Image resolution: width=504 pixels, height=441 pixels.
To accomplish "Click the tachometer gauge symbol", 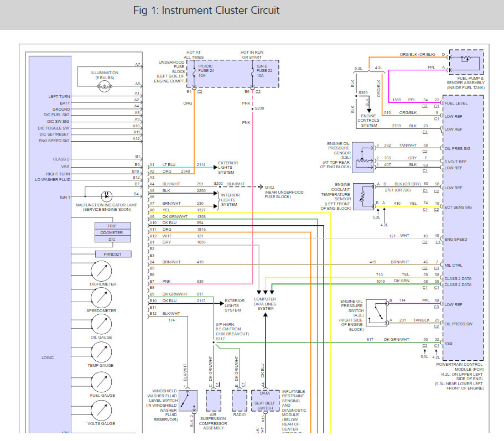I will pos(101,271).
